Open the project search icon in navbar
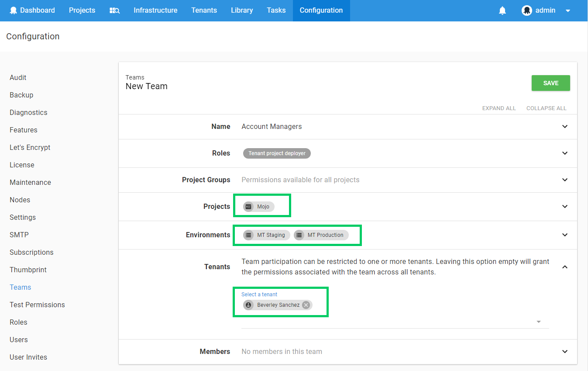588x371 pixels. (x=114, y=10)
